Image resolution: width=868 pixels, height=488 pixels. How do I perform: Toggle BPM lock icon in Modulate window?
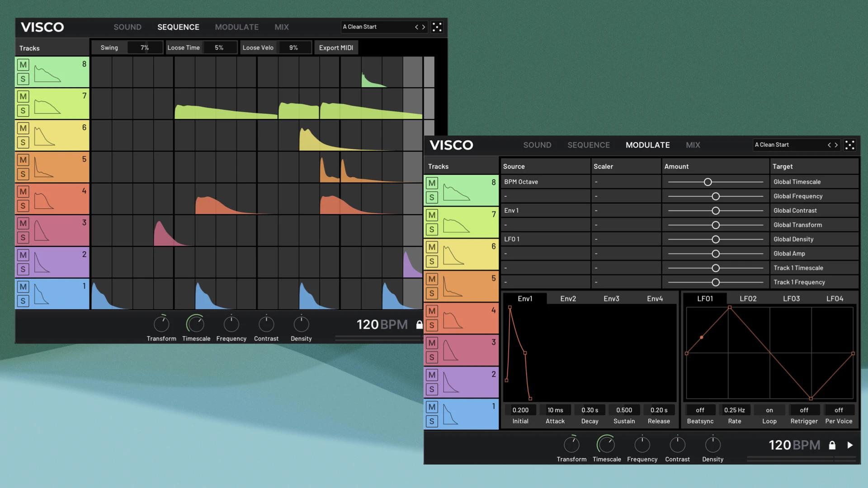click(x=832, y=445)
